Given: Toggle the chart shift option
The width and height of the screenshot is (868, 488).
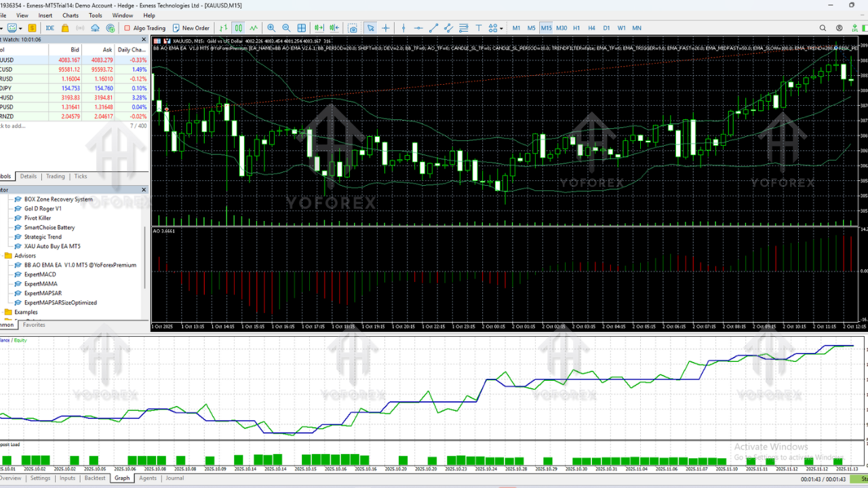Looking at the screenshot, I should 332,28.
